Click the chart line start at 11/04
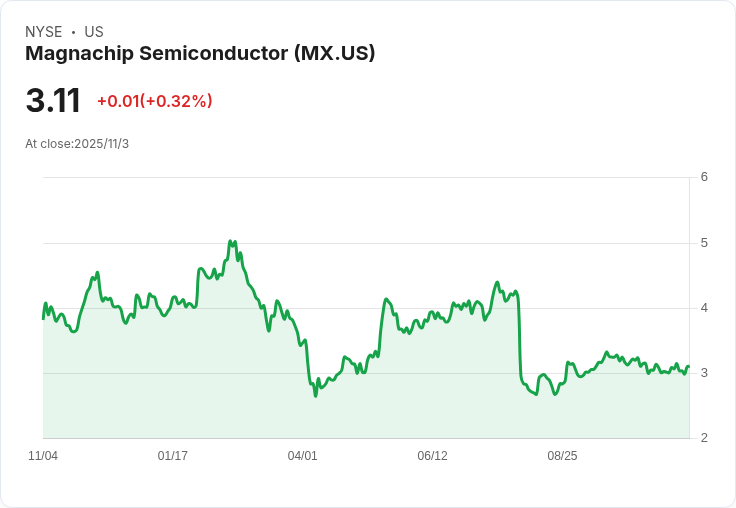 [43, 319]
